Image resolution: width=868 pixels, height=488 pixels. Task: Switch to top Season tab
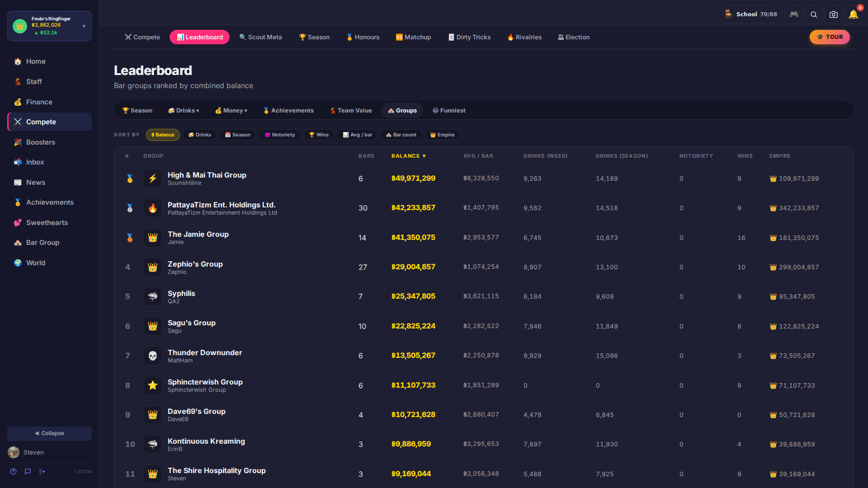tap(314, 37)
